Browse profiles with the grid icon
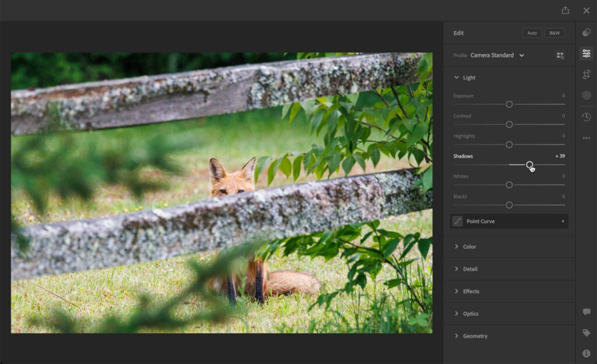The width and height of the screenshot is (597, 364). [x=560, y=55]
